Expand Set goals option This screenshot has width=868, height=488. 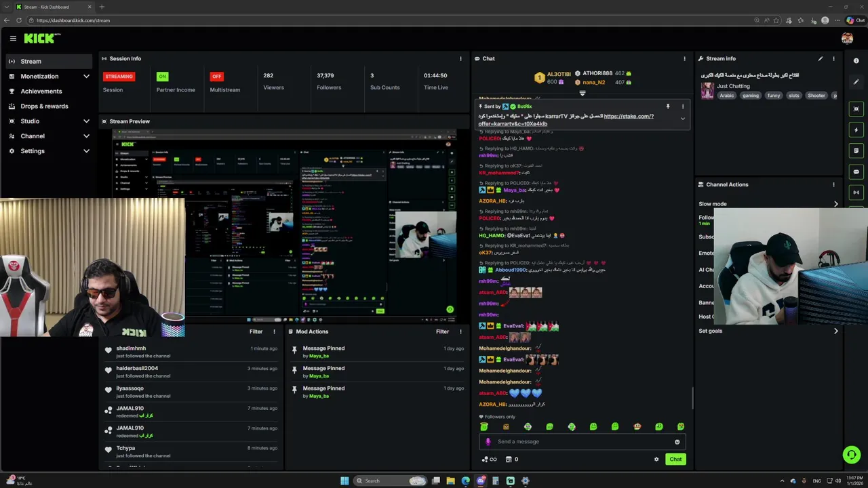coord(769,331)
